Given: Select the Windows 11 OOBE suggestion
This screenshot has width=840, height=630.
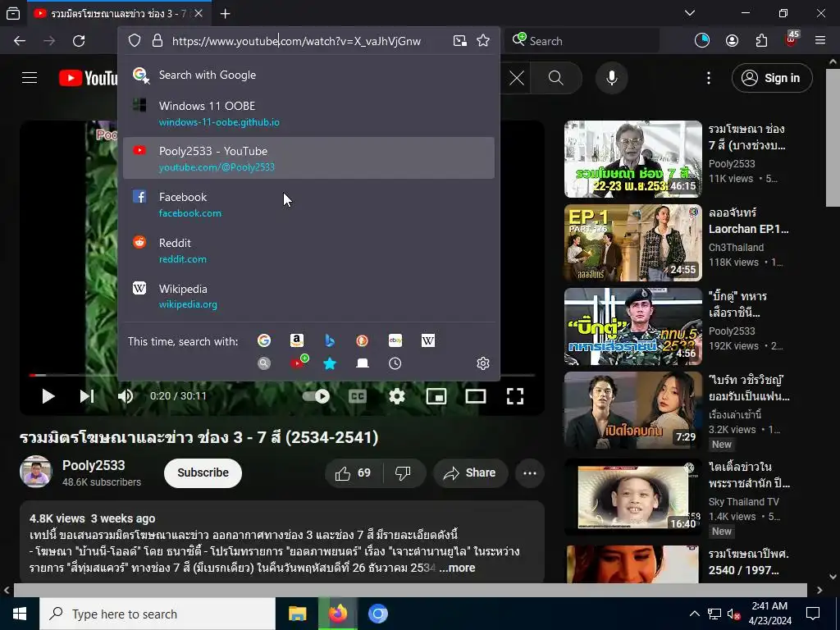Looking at the screenshot, I should pos(308,113).
